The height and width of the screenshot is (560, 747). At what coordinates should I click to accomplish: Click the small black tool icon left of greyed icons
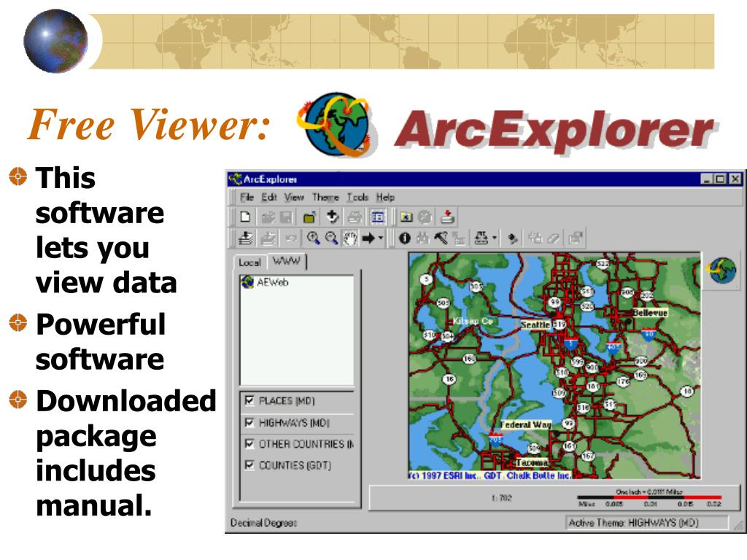click(x=513, y=238)
